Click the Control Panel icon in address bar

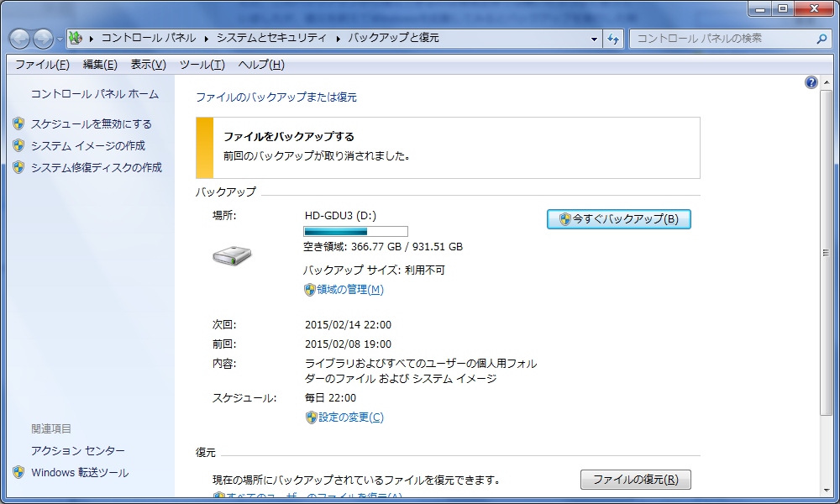click(76, 38)
